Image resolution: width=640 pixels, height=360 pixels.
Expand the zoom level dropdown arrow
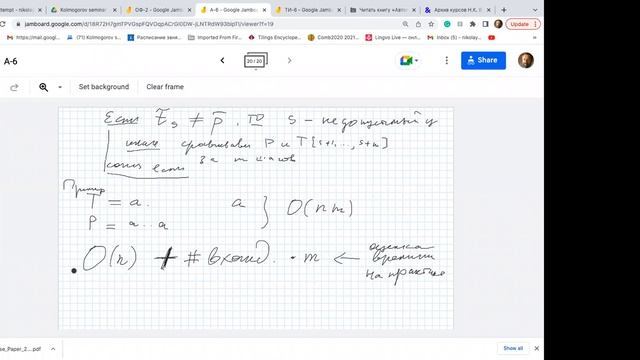60,87
